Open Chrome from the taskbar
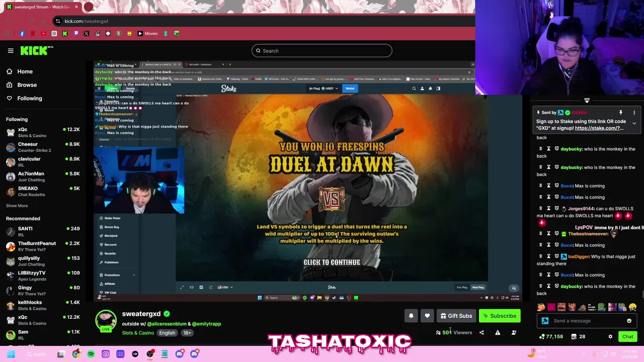This screenshot has width=644, height=362. pyautogui.click(x=75, y=354)
